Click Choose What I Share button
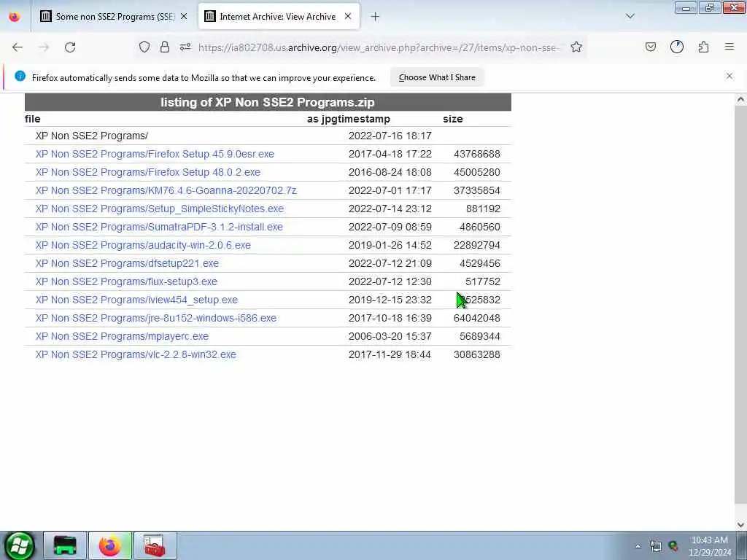 tap(437, 77)
